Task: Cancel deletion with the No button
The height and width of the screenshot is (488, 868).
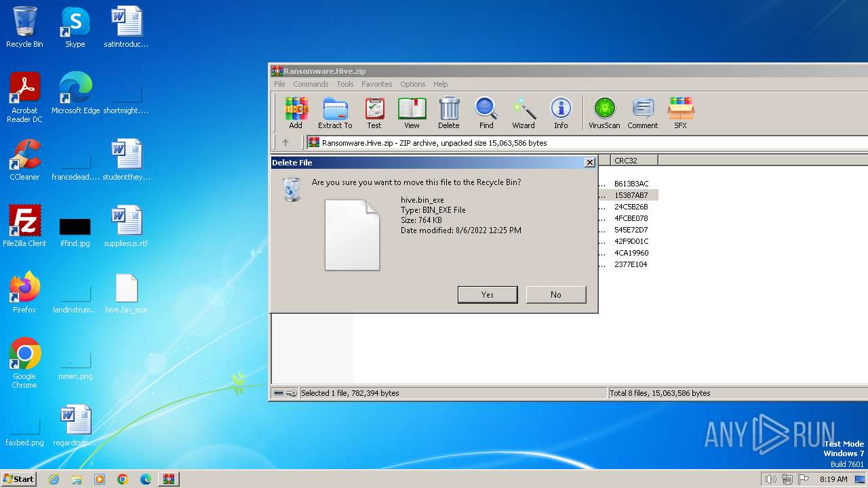Action: [556, 294]
